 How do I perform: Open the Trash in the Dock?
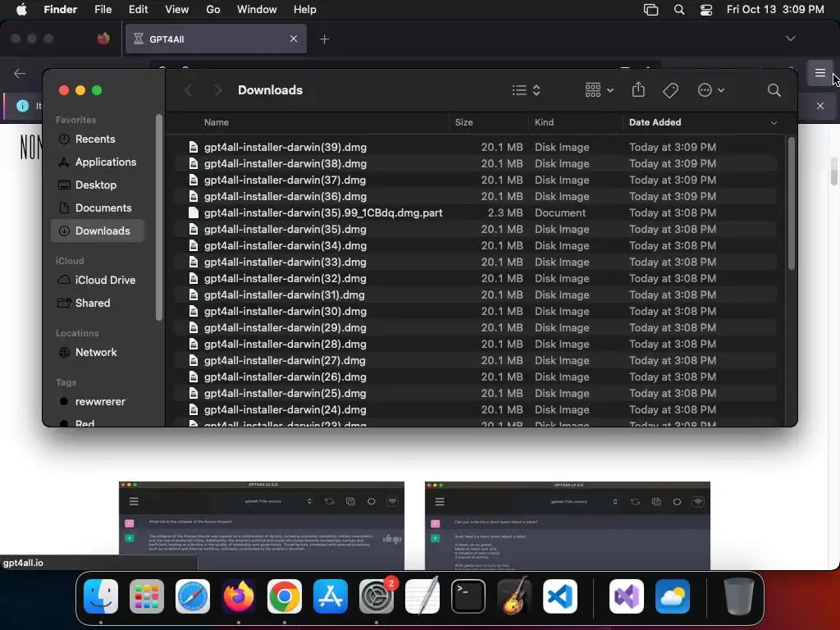coord(739,596)
